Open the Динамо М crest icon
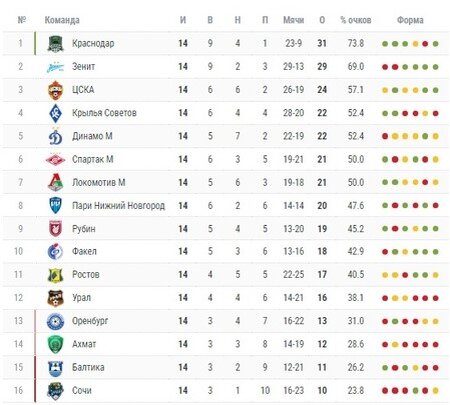The height and width of the screenshot is (405, 450). [55, 136]
